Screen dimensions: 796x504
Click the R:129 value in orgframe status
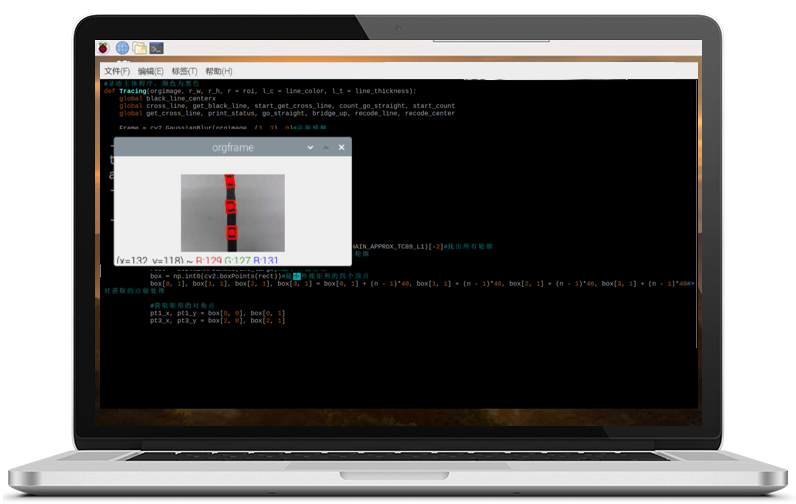point(209,260)
